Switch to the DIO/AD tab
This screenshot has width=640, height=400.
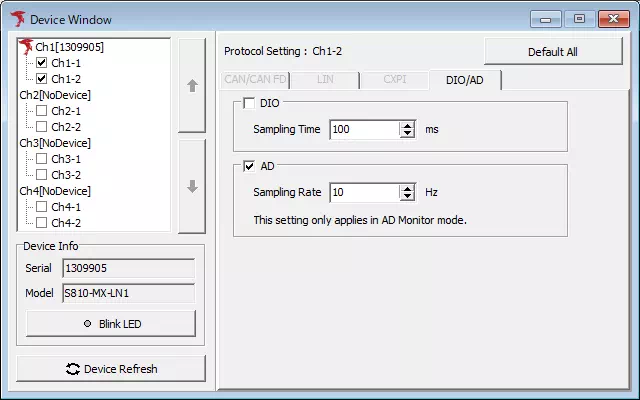465,79
